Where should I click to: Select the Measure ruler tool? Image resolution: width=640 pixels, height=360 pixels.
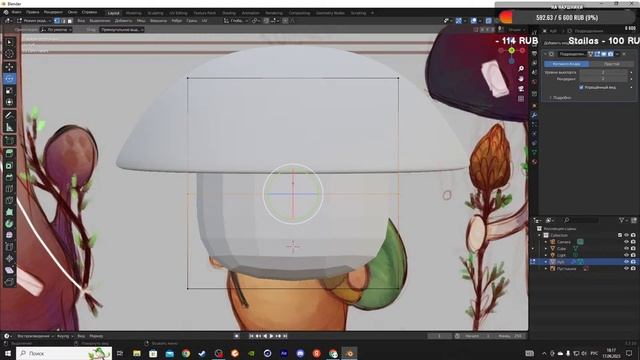(x=9, y=127)
